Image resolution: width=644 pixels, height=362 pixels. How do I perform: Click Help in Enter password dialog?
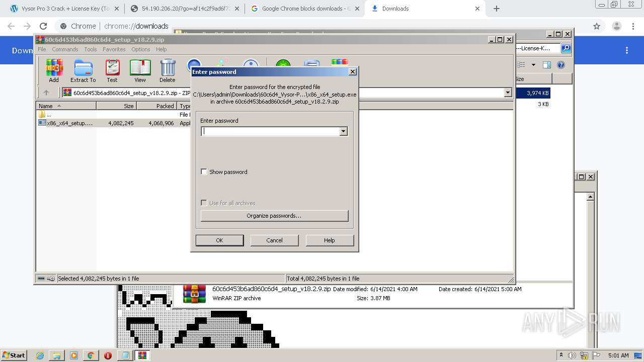tap(329, 240)
